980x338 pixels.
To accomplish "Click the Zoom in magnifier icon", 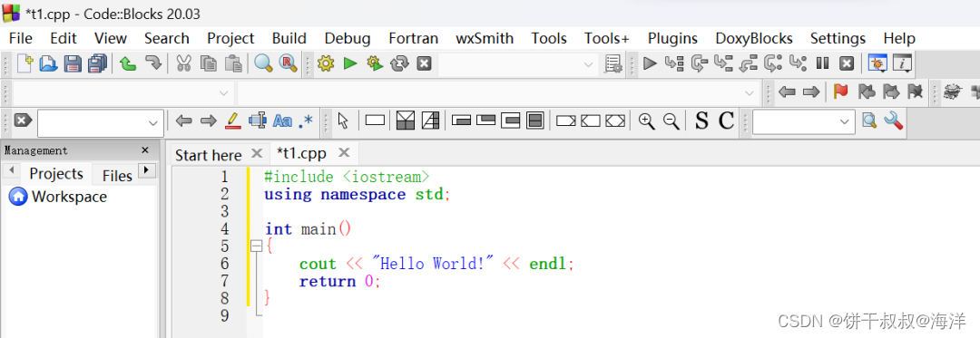I will pos(647,121).
